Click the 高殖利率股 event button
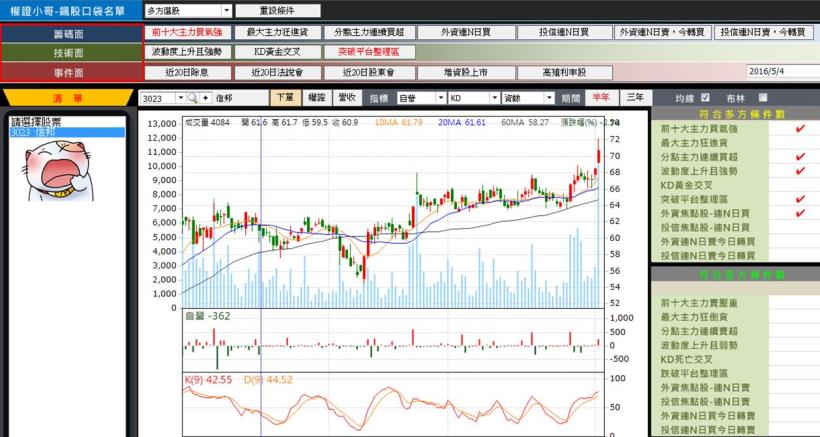Screen dimensions: 820x437 pos(564,73)
